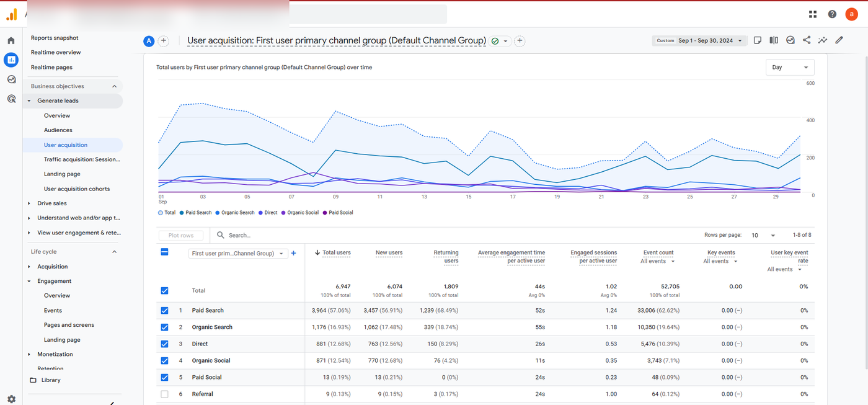
Task: Open the Home icon in left rail
Action: pos(11,40)
